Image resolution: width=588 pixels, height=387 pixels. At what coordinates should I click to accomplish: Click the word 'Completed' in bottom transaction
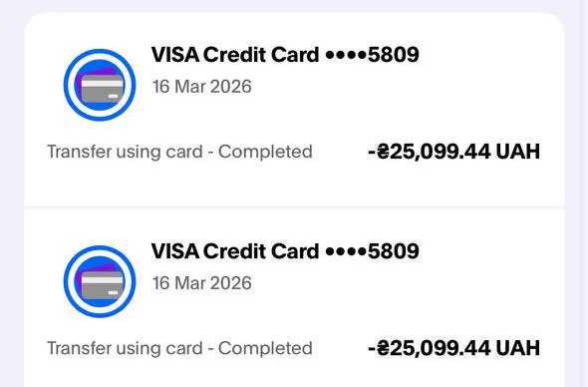coord(265,349)
